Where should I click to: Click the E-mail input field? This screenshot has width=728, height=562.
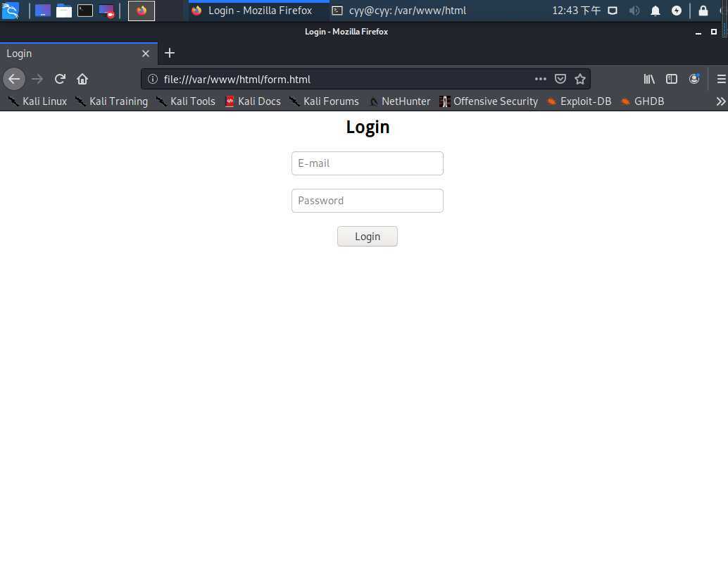368,163
